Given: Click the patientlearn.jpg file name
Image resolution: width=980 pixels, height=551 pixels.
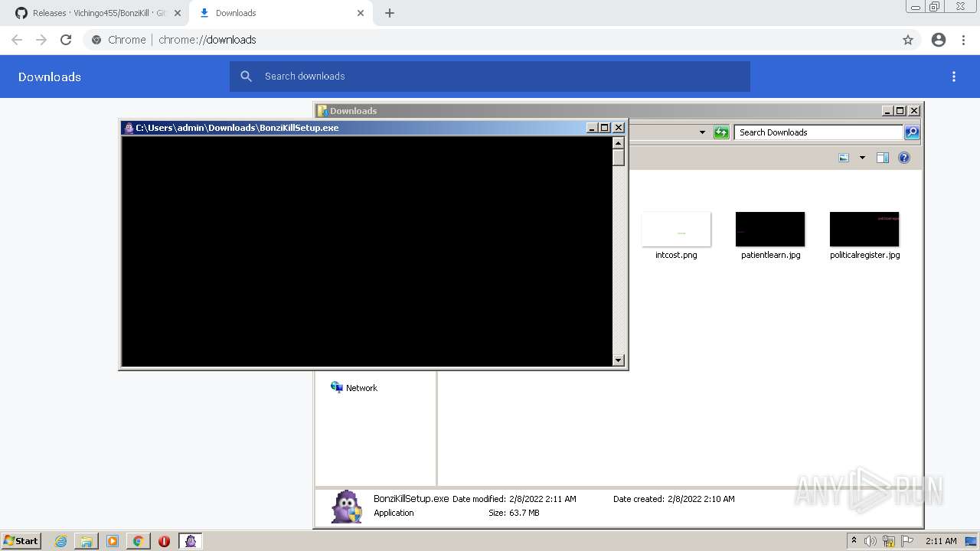Looking at the screenshot, I should [x=771, y=255].
